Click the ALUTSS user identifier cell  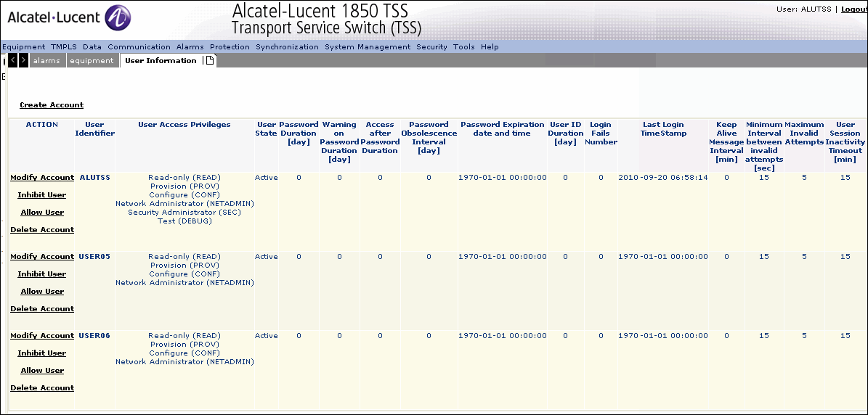click(x=94, y=177)
